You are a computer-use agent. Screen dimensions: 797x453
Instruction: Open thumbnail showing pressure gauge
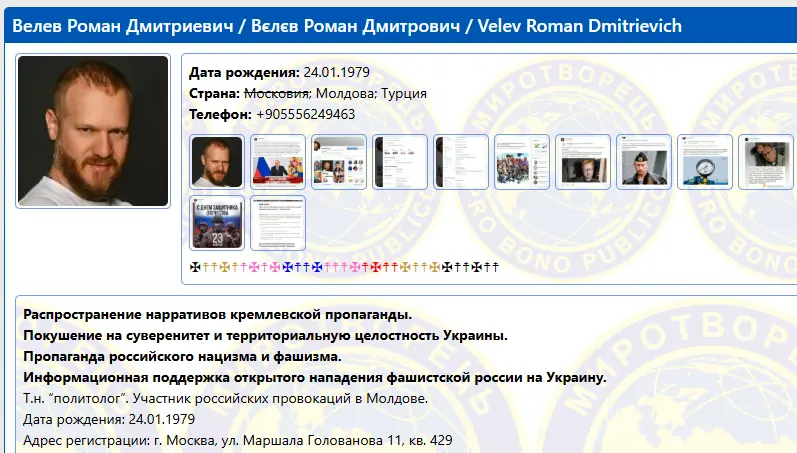(x=705, y=162)
